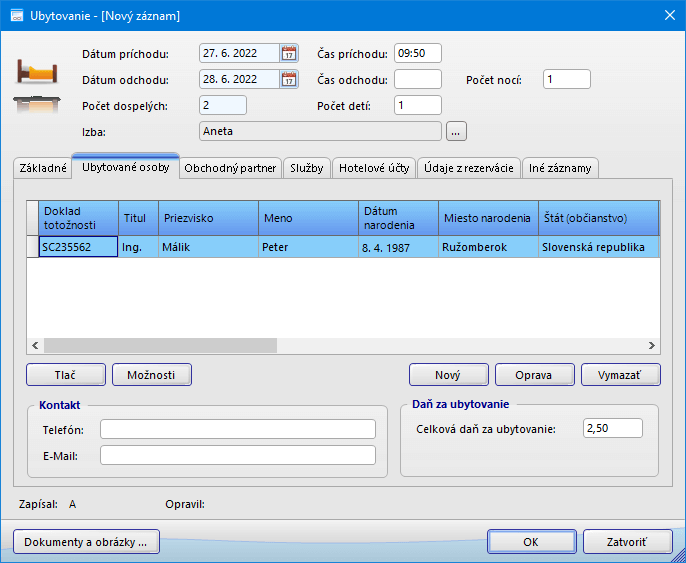
Task: Go to the Údaje z rezervácie tab
Action: click(468, 168)
